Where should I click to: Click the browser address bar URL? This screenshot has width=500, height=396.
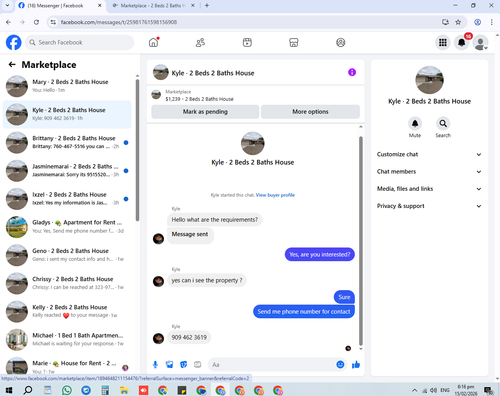(118, 22)
